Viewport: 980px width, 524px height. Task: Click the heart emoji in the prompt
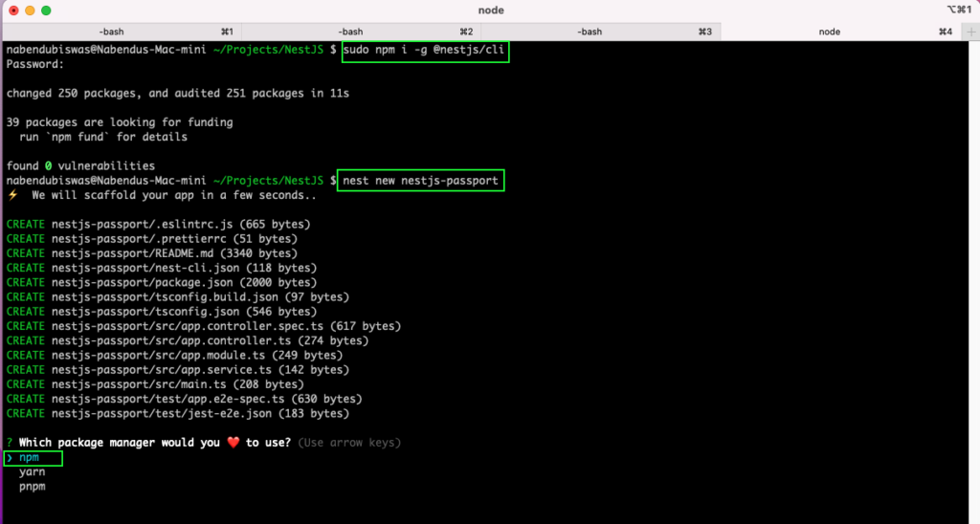click(234, 443)
